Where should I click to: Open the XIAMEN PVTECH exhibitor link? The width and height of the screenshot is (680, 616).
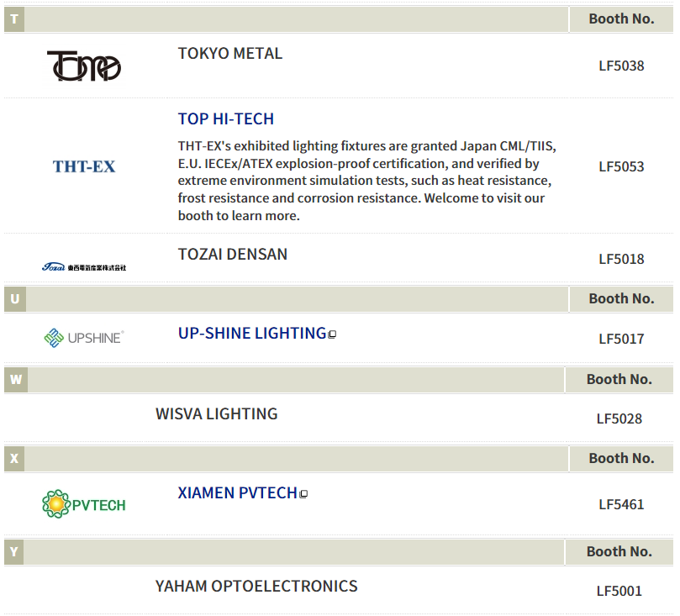pos(237,493)
